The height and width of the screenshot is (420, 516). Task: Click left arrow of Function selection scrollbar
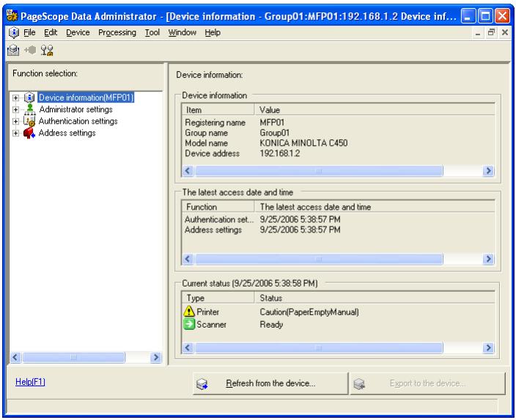15,357
